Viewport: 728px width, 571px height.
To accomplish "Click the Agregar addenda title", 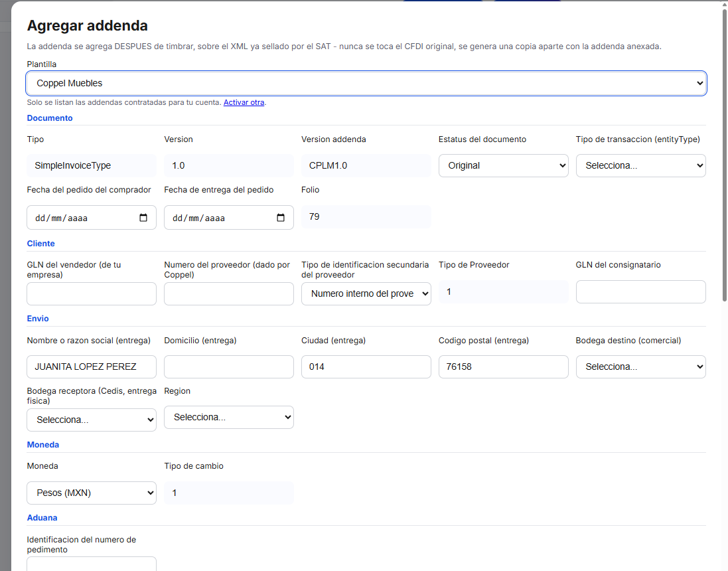I will point(88,25).
